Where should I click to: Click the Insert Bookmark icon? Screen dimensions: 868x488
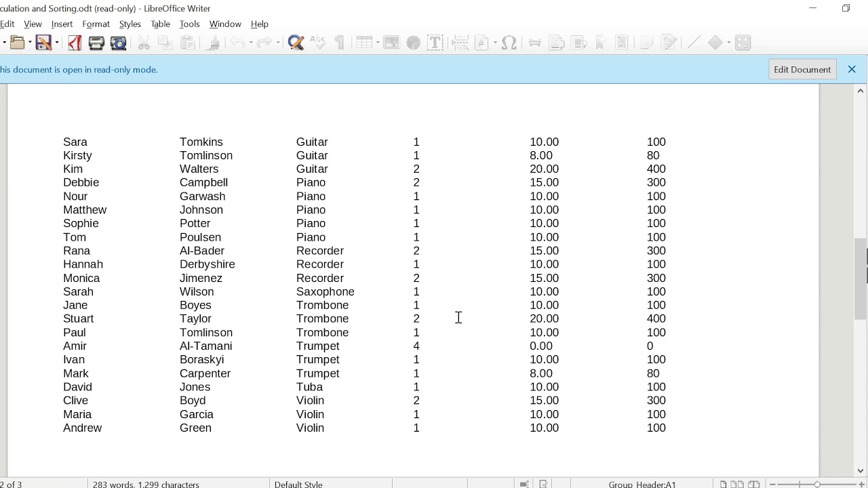tap(600, 43)
